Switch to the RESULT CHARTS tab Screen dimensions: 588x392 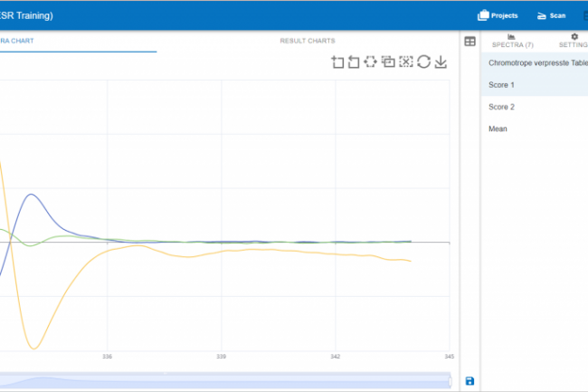coord(308,41)
